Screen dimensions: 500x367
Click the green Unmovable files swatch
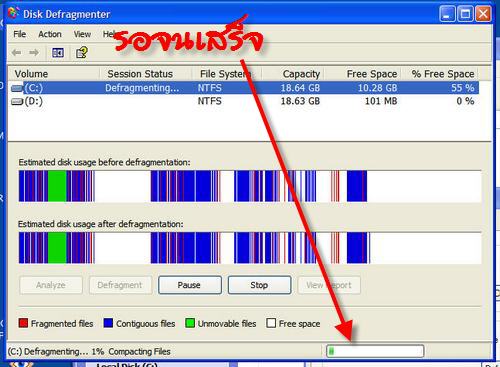[x=190, y=323]
